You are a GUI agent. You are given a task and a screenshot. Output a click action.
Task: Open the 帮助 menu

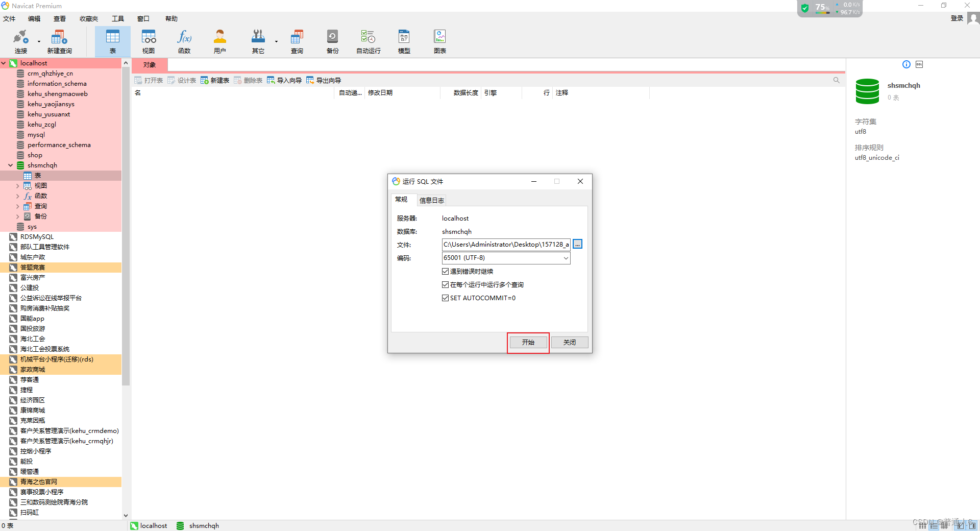171,18
